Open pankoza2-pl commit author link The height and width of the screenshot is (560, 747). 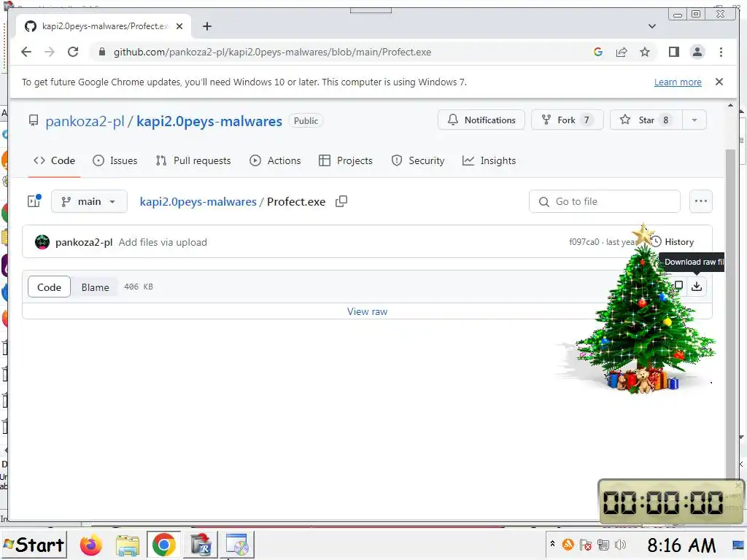pyautogui.click(x=84, y=242)
